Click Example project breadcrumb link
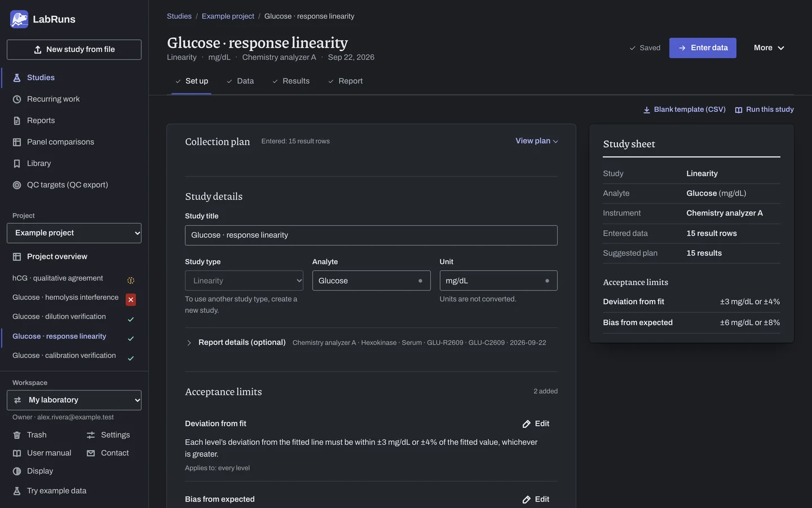This screenshot has height=508, width=812. [228, 16]
